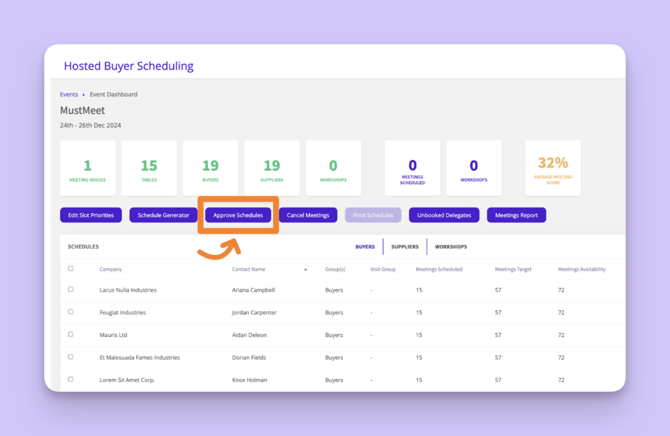Select the Buyers tab
The width and height of the screenshot is (670, 436).
pyautogui.click(x=365, y=246)
